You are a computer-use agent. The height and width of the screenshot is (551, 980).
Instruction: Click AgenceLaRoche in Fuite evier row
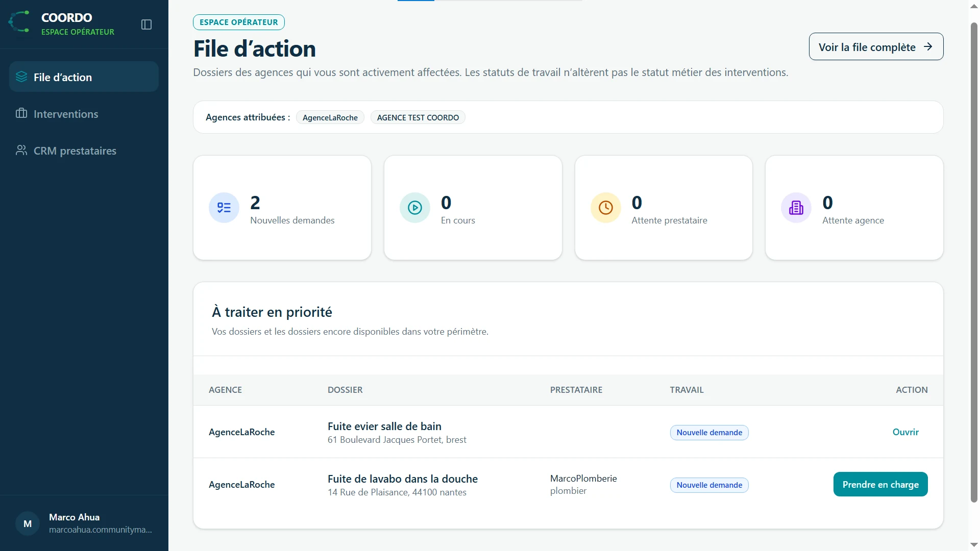241,432
